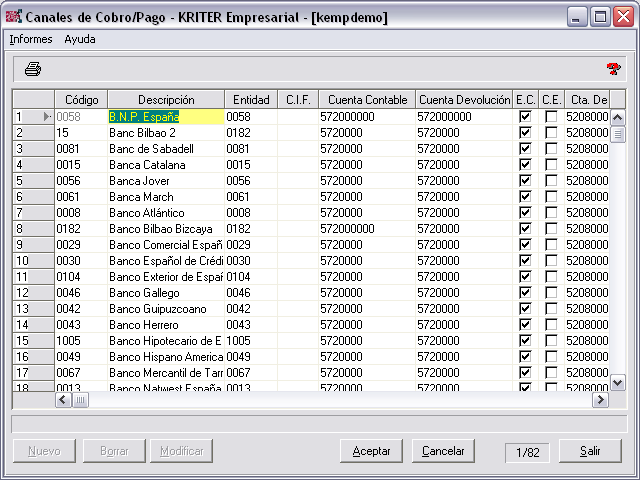
Task: Click the C.I.F. column header
Action: 298,100
